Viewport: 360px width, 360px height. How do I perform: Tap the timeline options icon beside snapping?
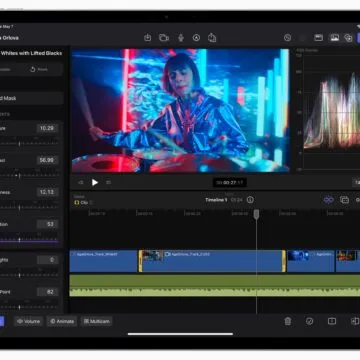coord(344,200)
